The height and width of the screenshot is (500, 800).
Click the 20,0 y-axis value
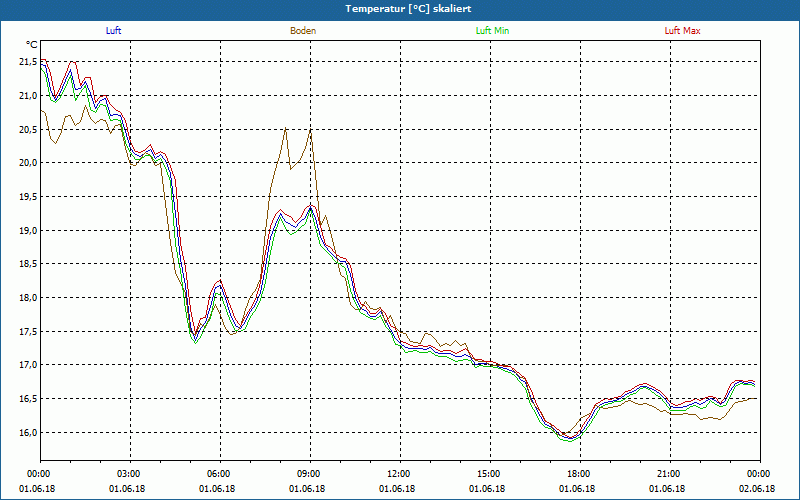click(x=28, y=163)
